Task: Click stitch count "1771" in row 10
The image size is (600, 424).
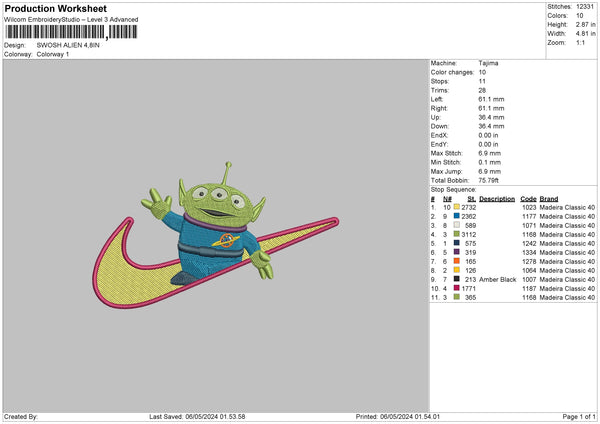Action: coord(469,289)
